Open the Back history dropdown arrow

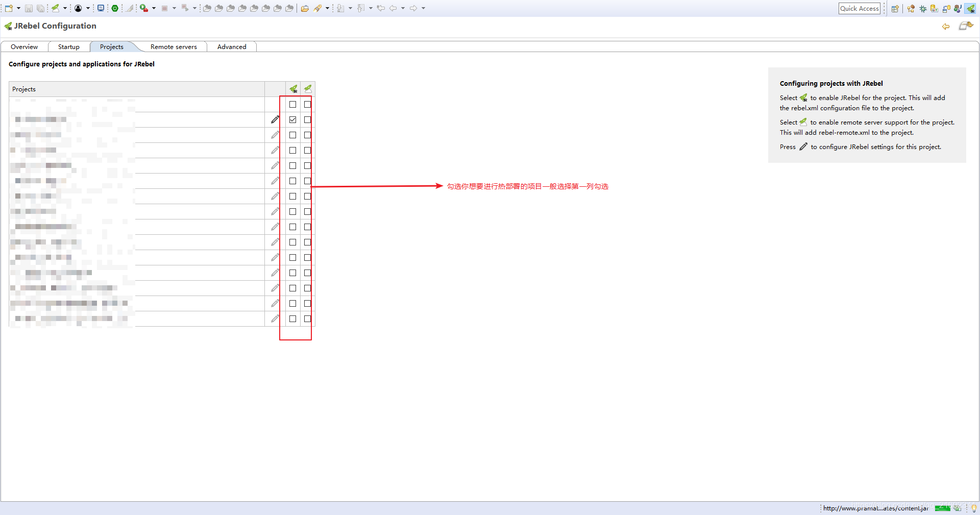[x=403, y=8]
